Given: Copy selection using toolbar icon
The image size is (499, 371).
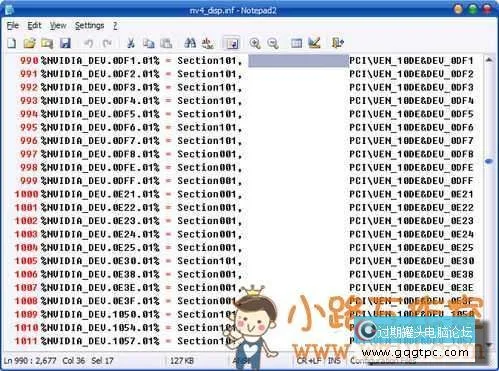Looking at the screenshot, I should [x=148, y=43].
